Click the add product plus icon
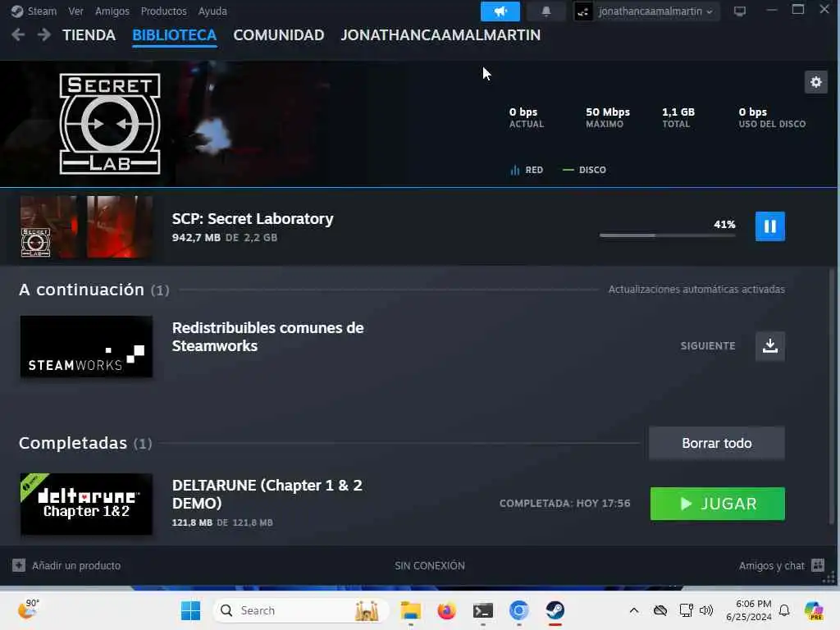The height and width of the screenshot is (630, 840). 19,565
